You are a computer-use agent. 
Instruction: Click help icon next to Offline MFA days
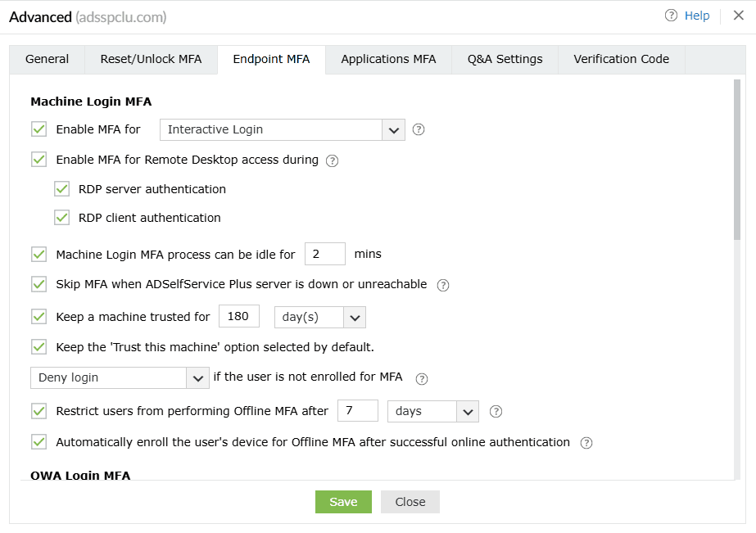tap(495, 412)
